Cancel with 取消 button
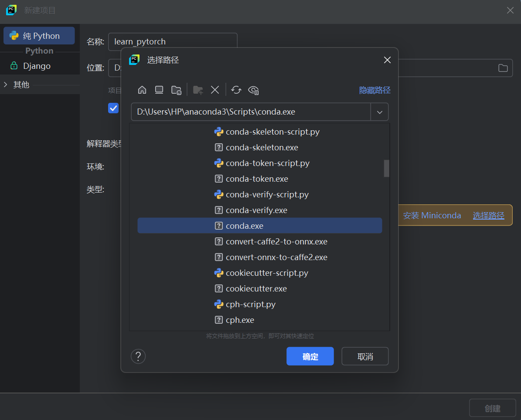The width and height of the screenshot is (521, 420). (x=365, y=356)
